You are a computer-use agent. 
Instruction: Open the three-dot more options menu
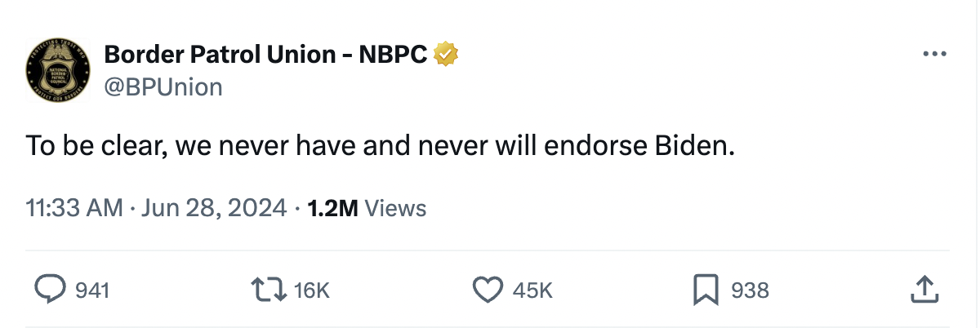point(933,55)
